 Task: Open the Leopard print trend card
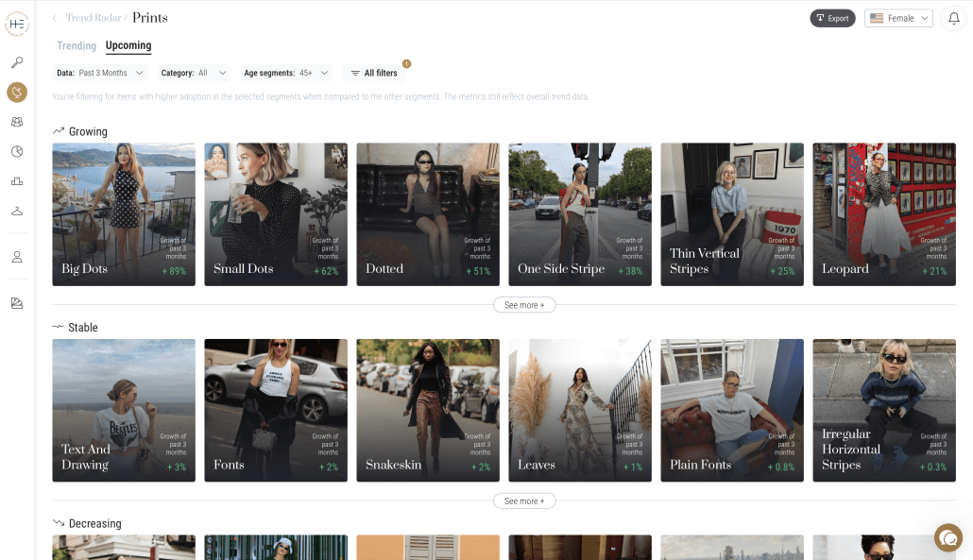883,213
